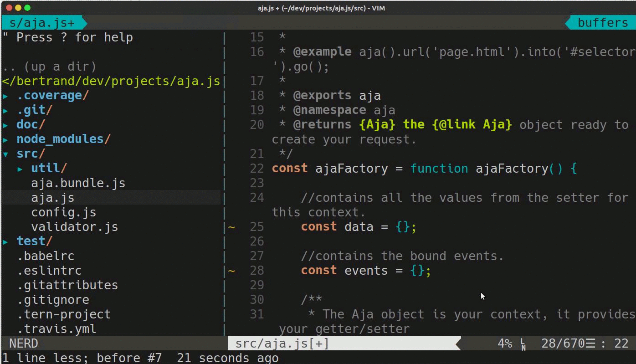Place cursor on 'const events = {};'
The width and height of the screenshot is (636, 364).
tap(366, 271)
